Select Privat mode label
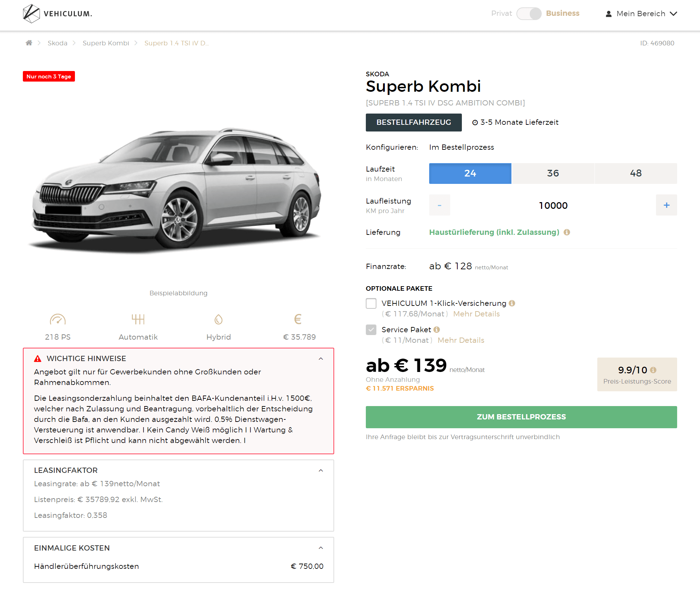Image resolution: width=700 pixels, height=591 pixels. (501, 13)
